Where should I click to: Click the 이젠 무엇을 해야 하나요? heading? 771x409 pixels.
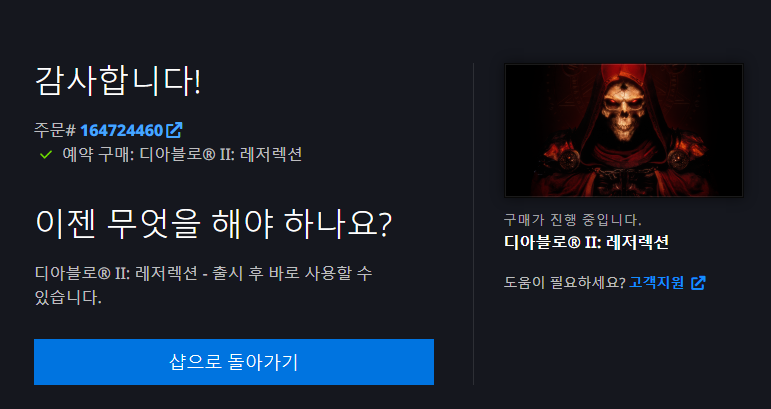(x=213, y=224)
